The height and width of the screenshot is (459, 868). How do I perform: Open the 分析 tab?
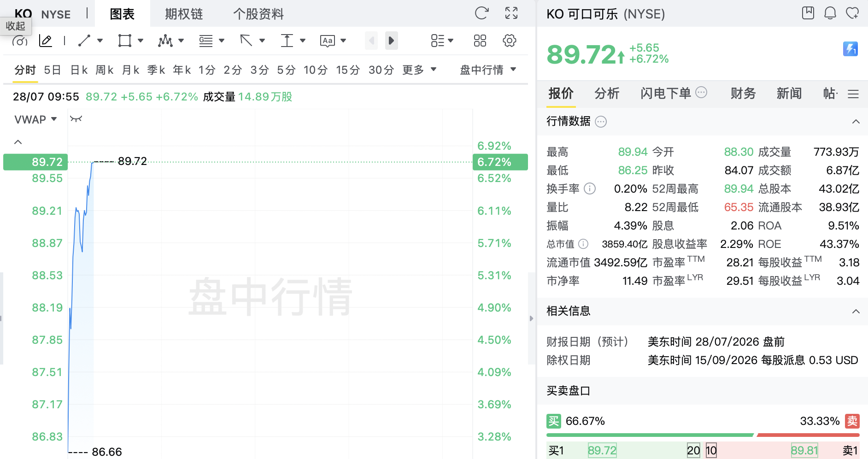tap(607, 94)
